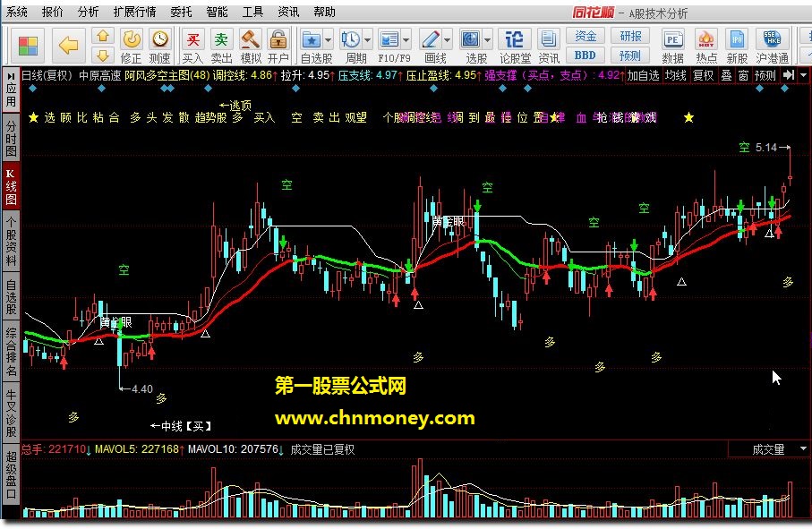The height and width of the screenshot is (529, 812).
Task: Switch to the 应用 side tab
Action: point(11,90)
